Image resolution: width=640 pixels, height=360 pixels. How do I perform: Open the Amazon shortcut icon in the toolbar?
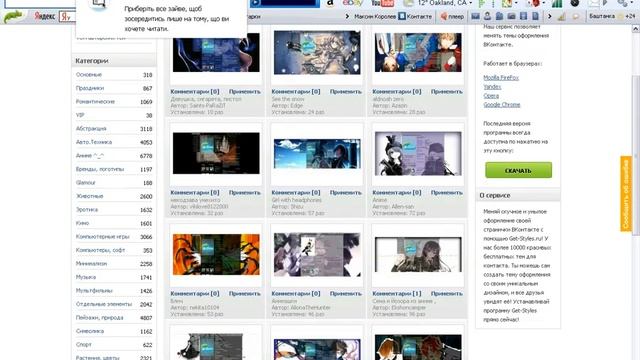click(x=330, y=3)
